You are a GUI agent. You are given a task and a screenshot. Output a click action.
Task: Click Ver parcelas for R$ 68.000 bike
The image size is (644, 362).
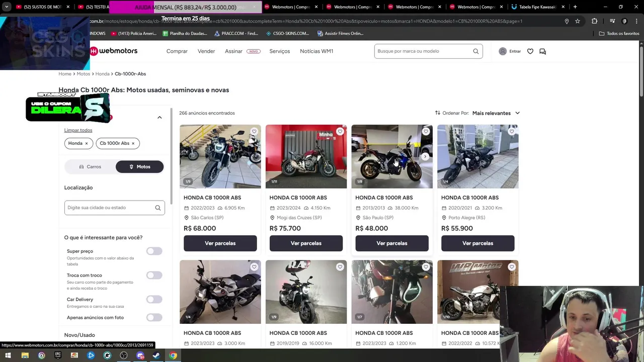pyautogui.click(x=220, y=243)
